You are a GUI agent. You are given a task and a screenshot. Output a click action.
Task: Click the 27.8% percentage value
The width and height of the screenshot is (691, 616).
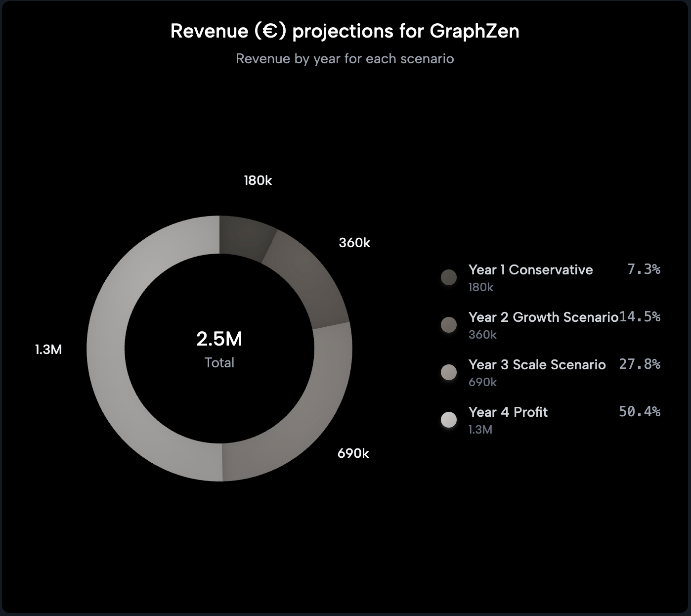640,364
